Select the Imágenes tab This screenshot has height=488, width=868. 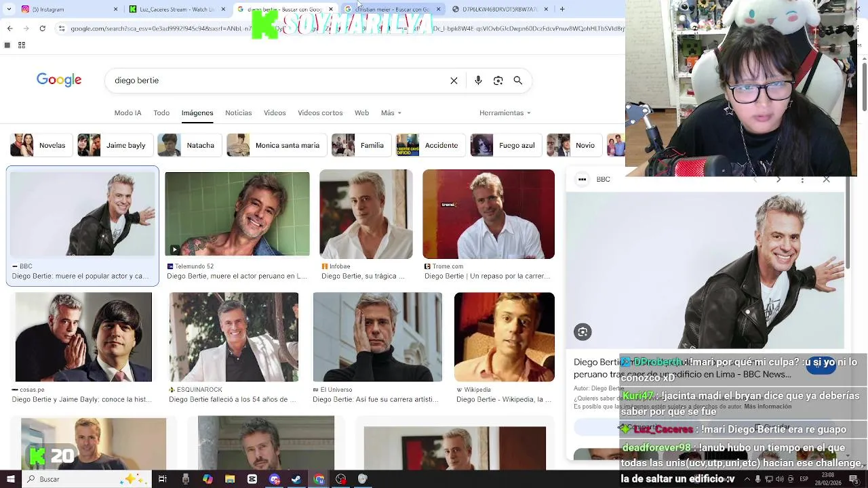coord(197,113)
